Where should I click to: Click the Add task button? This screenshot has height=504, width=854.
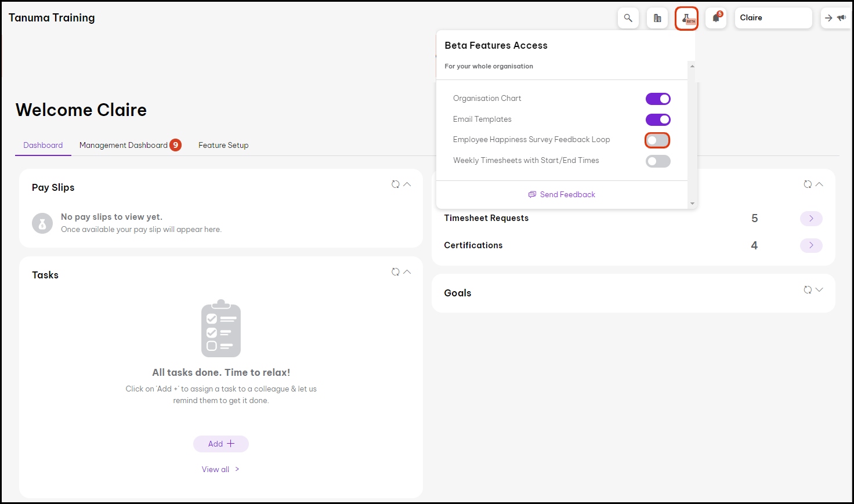click(221, 444)
